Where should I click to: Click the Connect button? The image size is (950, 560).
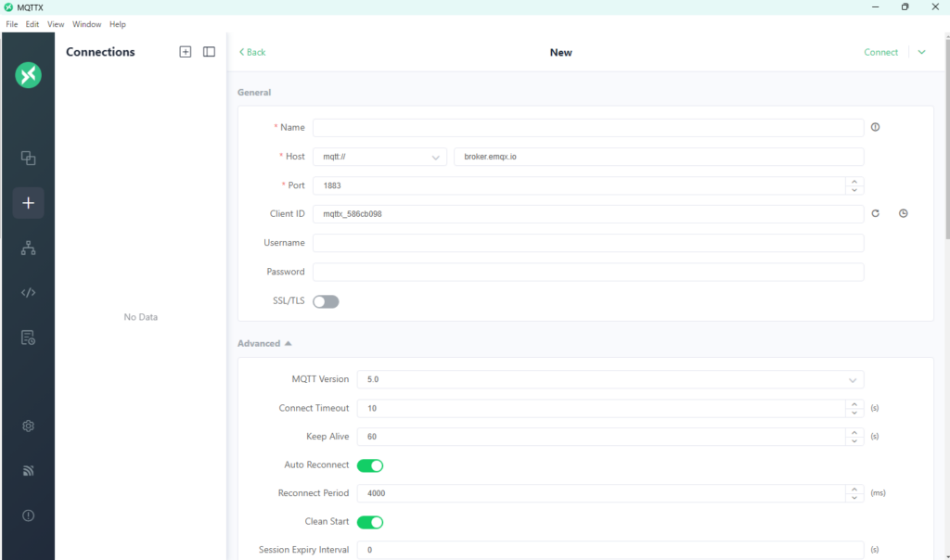click(880, 52)
